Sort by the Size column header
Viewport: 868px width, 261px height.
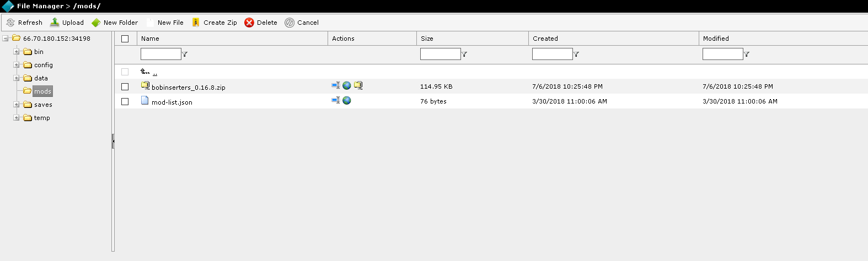[x=427, y=39]
